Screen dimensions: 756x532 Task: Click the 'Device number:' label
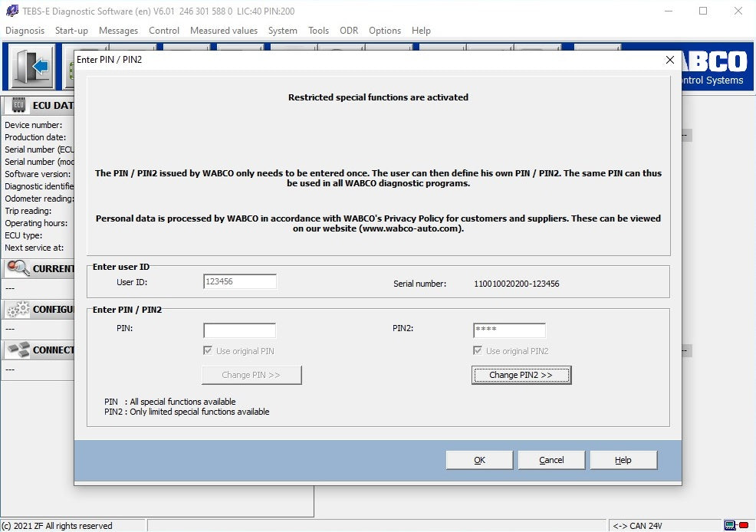[x=33, y=125]
